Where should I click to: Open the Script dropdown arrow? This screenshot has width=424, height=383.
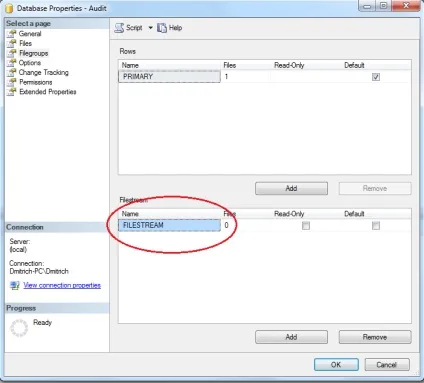150,28
